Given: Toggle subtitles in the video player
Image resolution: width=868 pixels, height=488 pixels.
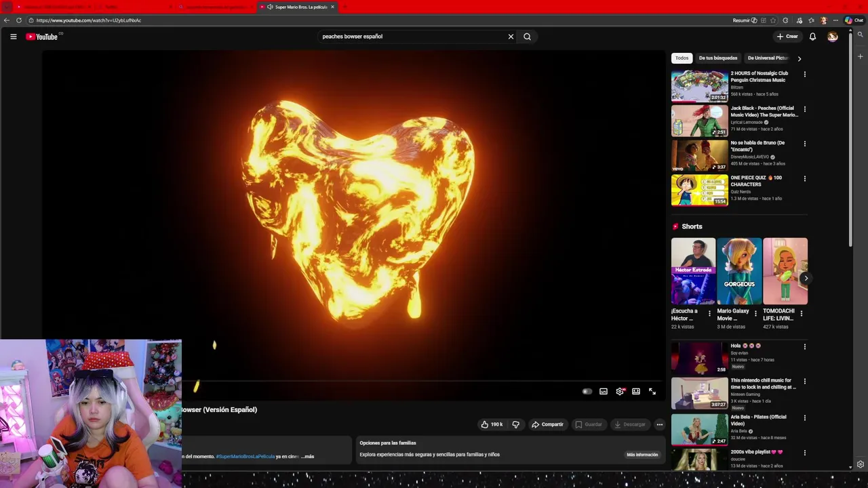Looking at the screenshot, I should 604,391.
